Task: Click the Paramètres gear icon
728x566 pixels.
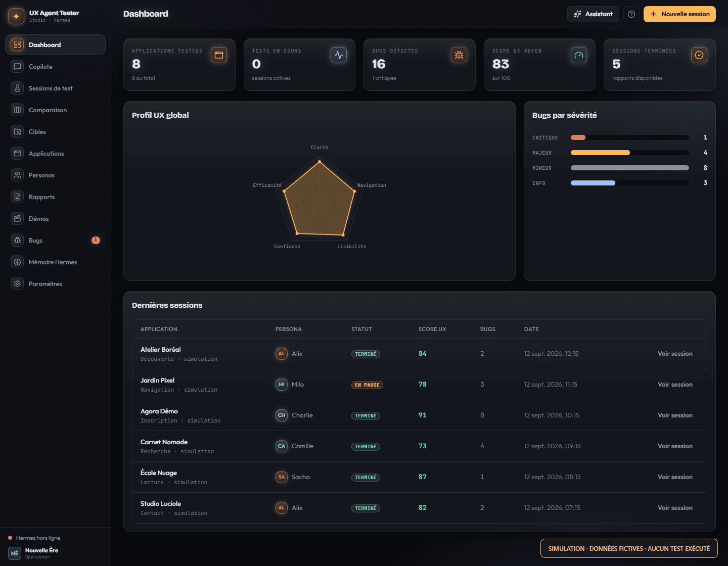Action: pos(17,284)
